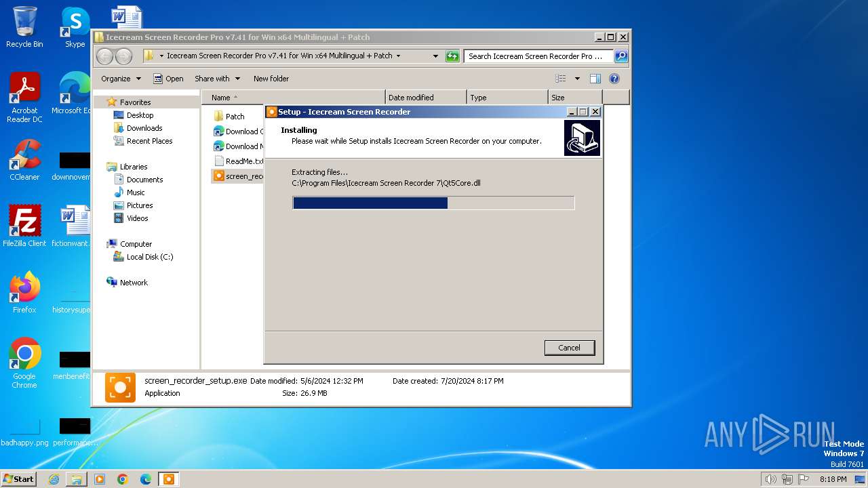Open Internet Explorer from the taskbar
The width and height of the screenshot is (868, 488).
(x=54, y=479)
